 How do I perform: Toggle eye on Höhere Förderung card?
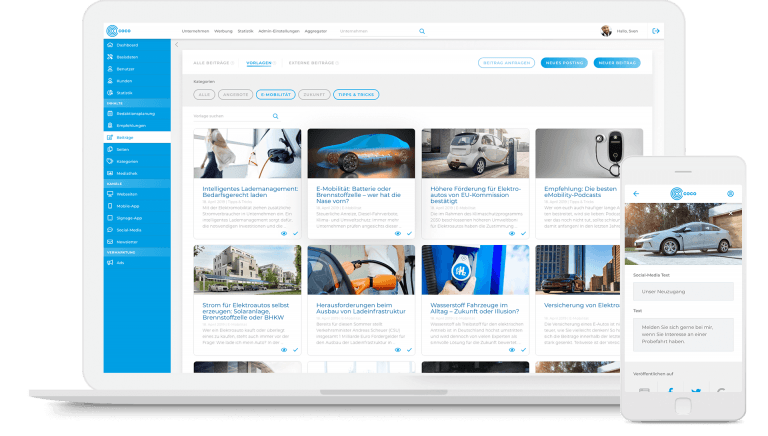(x=512, y=234)
